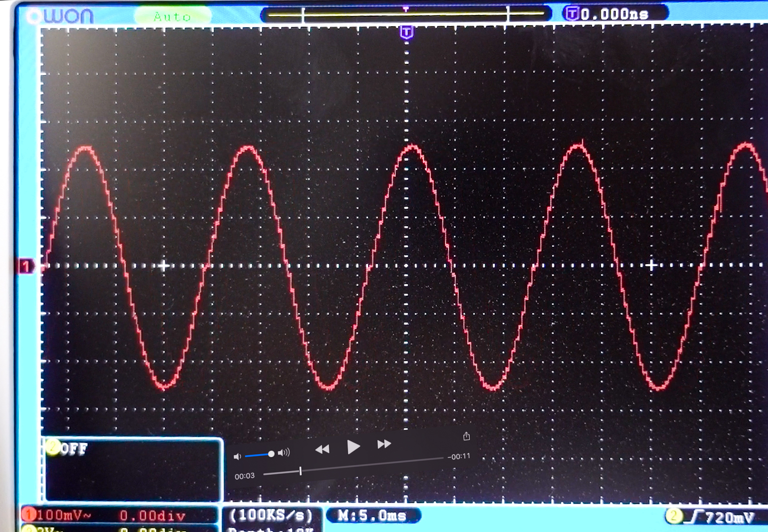This screenshot has width=768, height=532.
Task: Click the rewind button
Action: (x=322, y=449)
